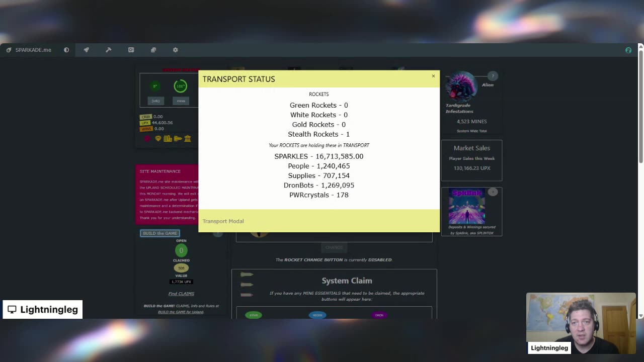Click the yellow gem icon

tap(158, 139)
